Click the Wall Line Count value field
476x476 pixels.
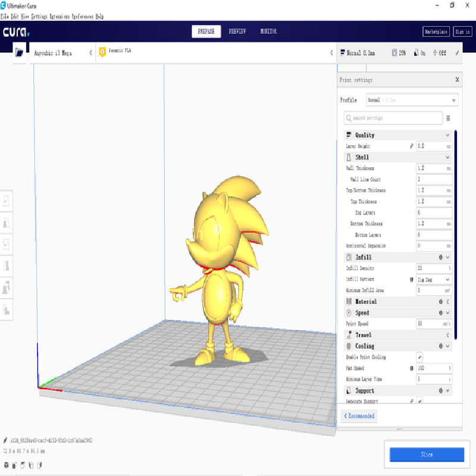[x=434, y=179]
